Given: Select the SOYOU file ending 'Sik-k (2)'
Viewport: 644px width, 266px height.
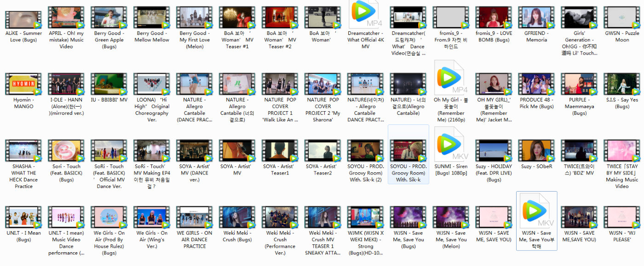Looking at the screenshot, I should click(x=366, y=151).
